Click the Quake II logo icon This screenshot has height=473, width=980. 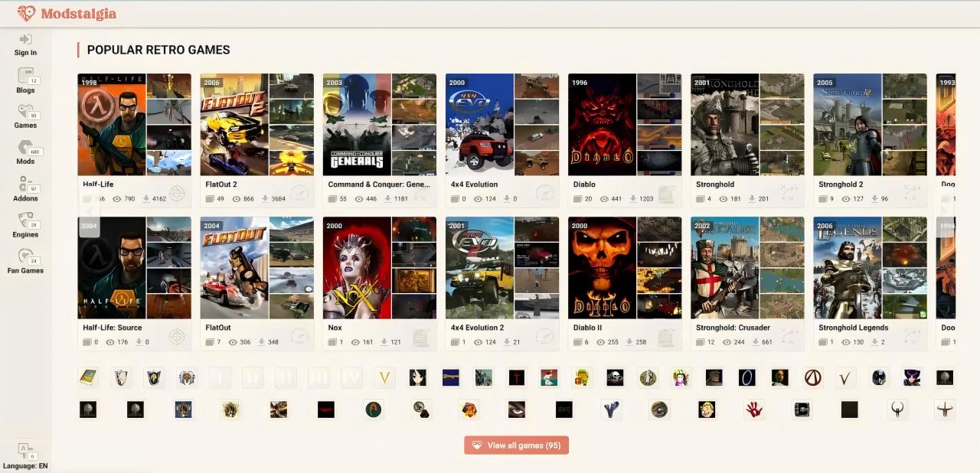[897, 409]
